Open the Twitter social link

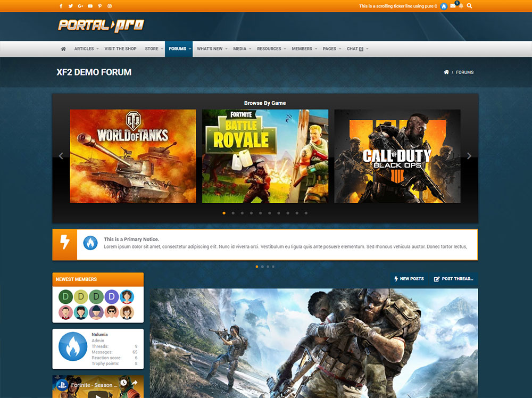(71, 6)
